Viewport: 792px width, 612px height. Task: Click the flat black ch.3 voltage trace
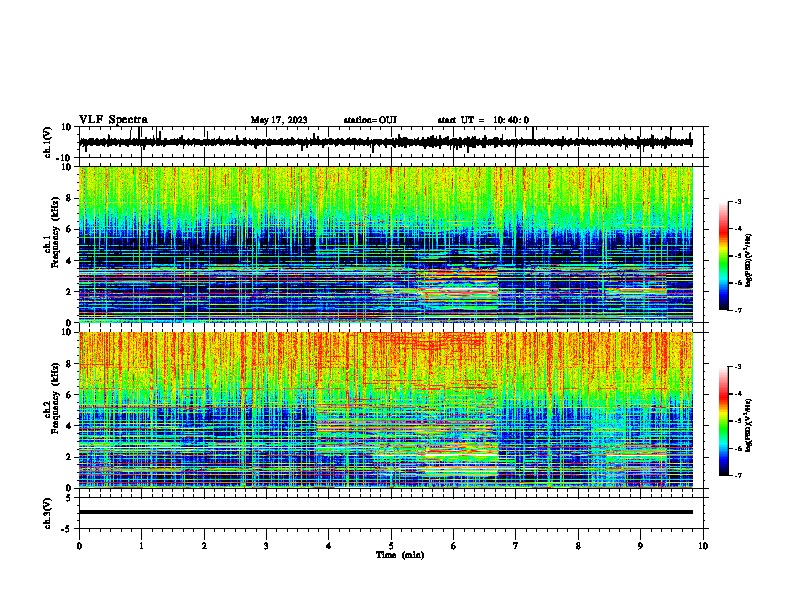tap(385, 512)
